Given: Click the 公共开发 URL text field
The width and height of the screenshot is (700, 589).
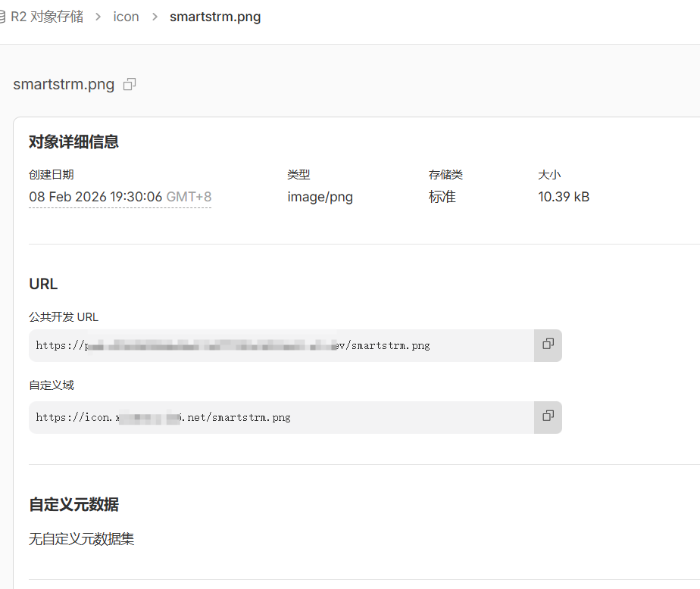Looking at the screenshot, I should (281, 345).
